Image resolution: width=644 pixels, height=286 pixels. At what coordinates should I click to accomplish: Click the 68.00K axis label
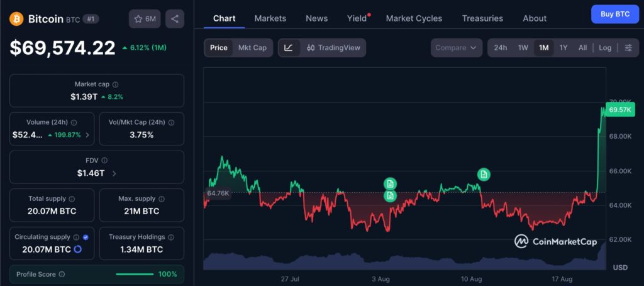coord(619,137)
